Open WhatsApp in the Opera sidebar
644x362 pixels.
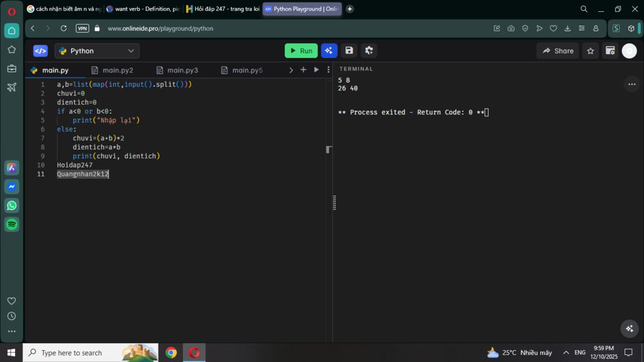(11, 206)
